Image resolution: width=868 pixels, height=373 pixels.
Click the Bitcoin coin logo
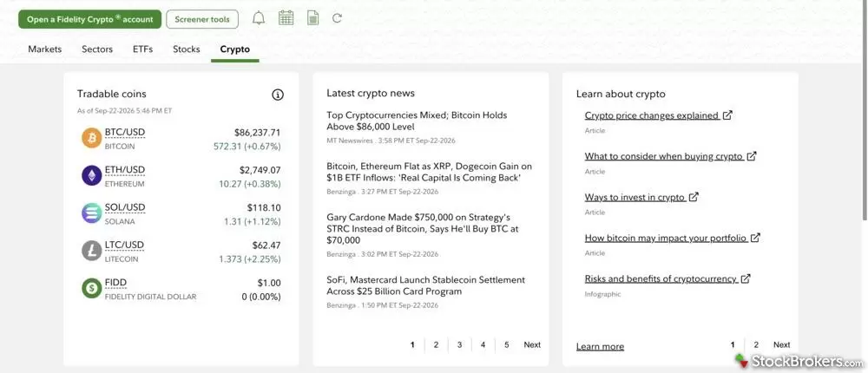[91, 138]
